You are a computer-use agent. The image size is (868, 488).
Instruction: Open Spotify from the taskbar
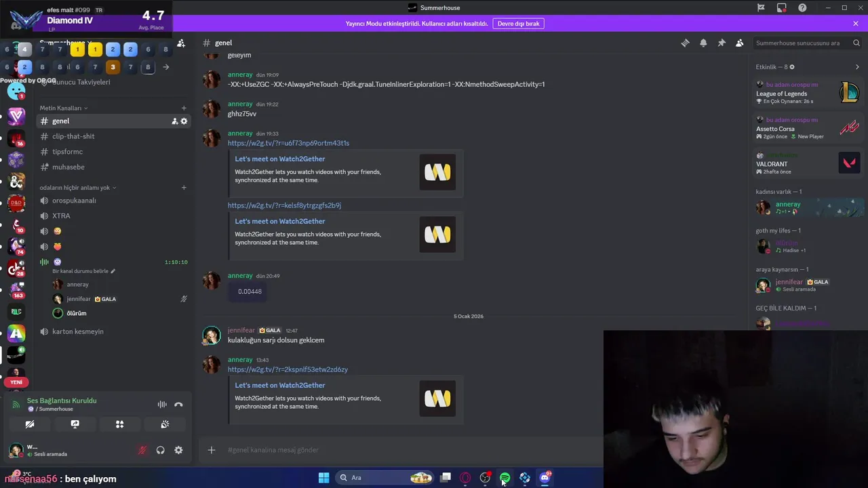505,478
